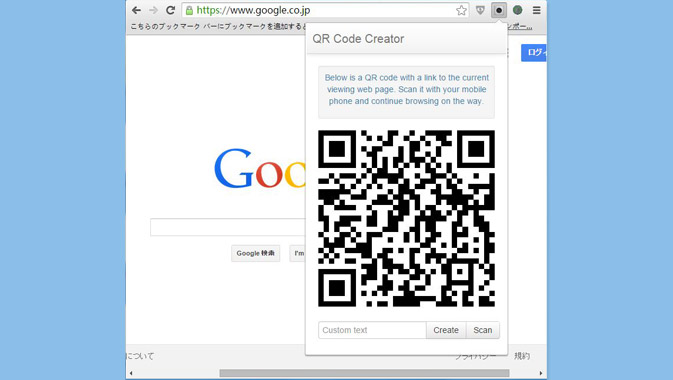Click the generated QR code image

406,219
